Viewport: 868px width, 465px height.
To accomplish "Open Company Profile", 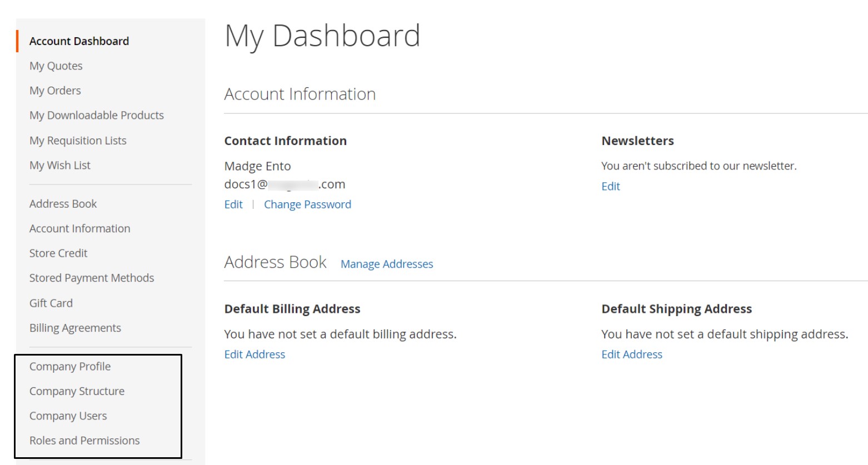I will [70, 367].
